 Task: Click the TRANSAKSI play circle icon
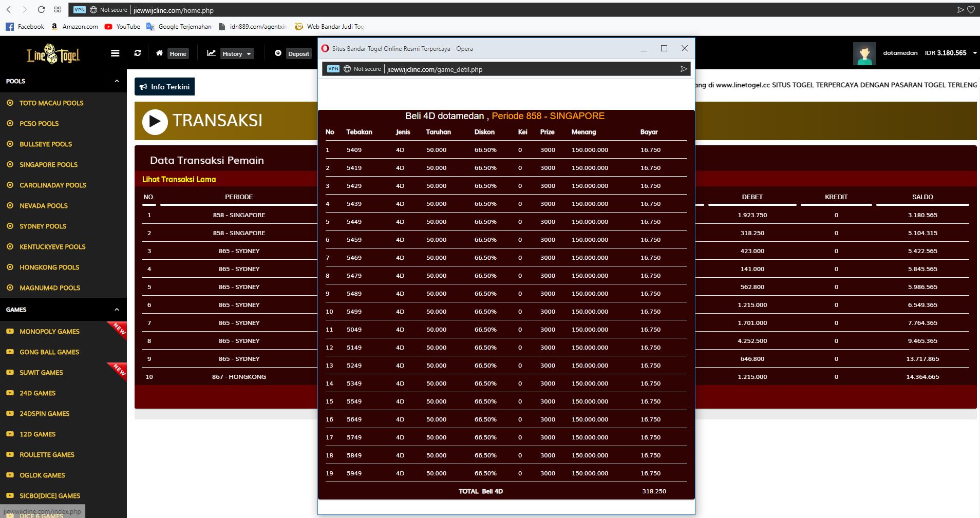[x=155, y=122]
